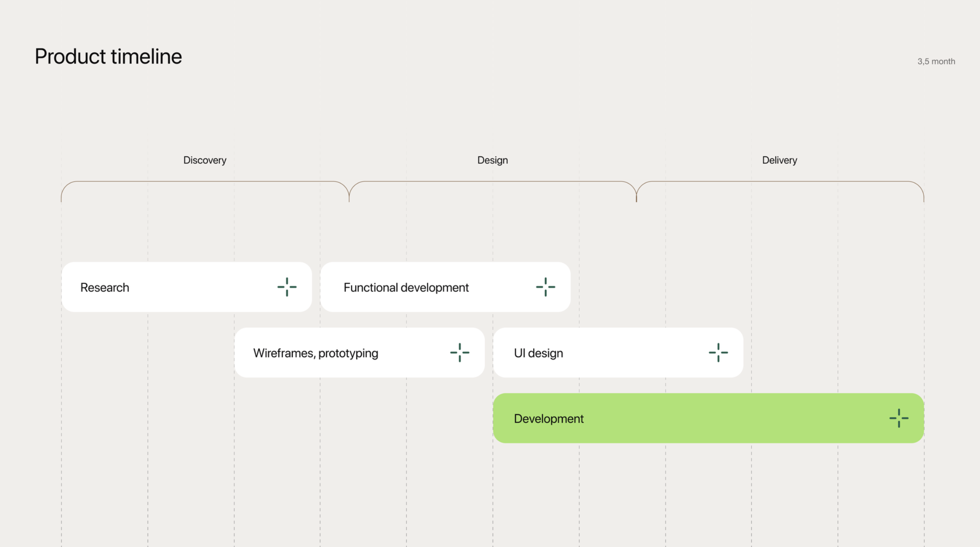Click the bracket line under Delivery
Image resolution: width=980 pixels, height=547 pixels.
click(x=779, y=182)
